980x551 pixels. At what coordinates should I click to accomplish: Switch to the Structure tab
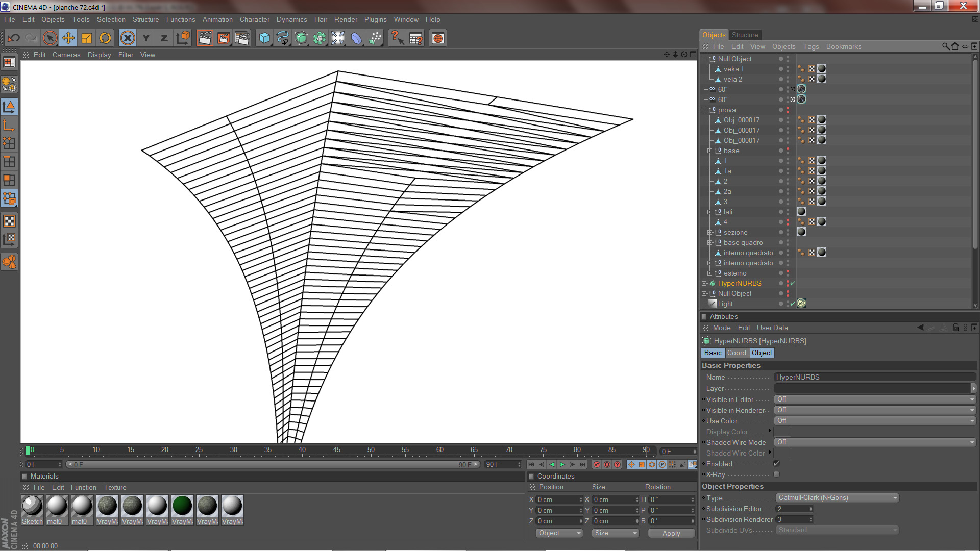[x=745, y=35]
